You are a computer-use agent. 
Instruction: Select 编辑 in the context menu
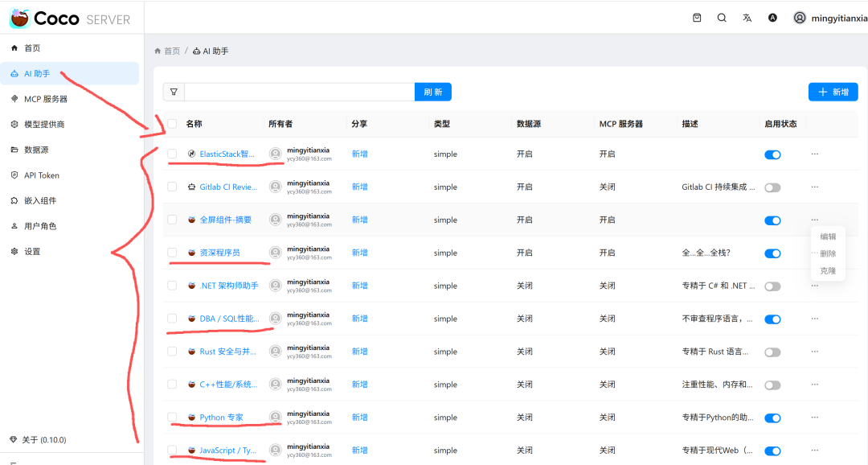tap(828, 237)
